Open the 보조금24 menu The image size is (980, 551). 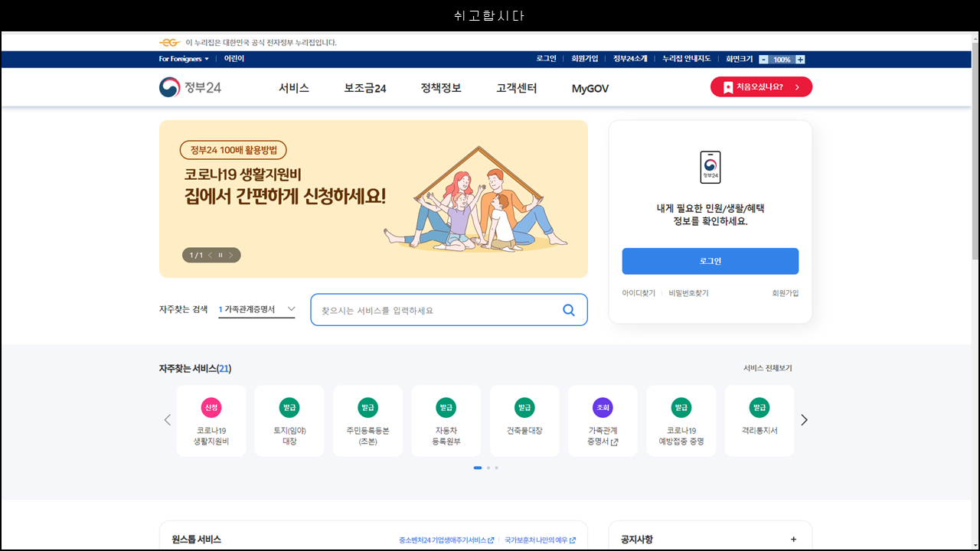365,88
